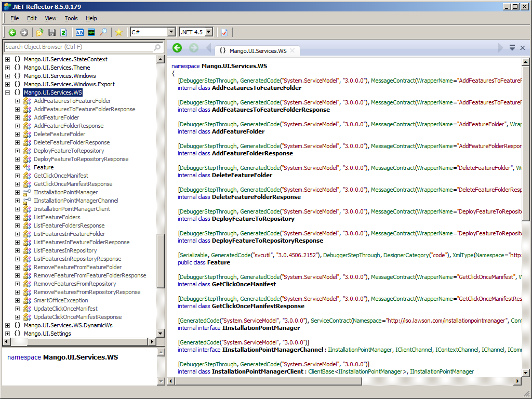Click the analyzer waveform icon in the toolbar
The width and height of the screenshot is (532, 399).
tap(91, 32)
